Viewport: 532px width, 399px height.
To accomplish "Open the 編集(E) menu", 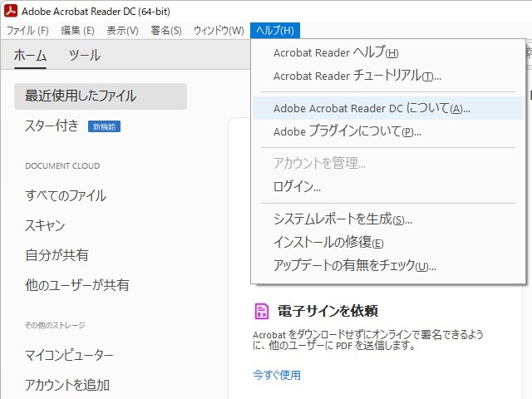I will tap(77, 31).
